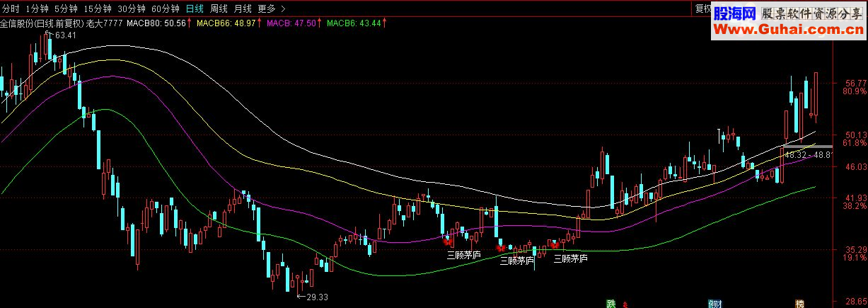The image size is (868, 308).
Task: Click the orange 榜 icon at chart bottom
Action: (799, 304)
